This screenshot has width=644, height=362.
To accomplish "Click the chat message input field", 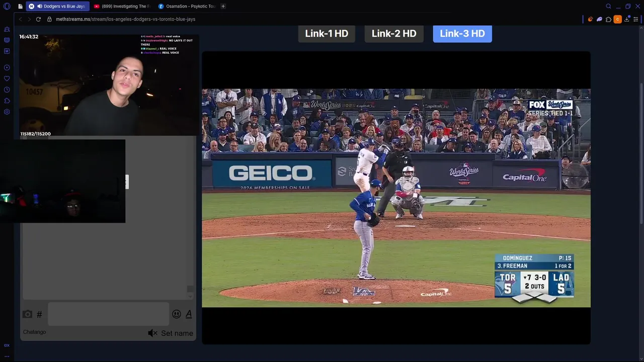I will tap(109, 314).
